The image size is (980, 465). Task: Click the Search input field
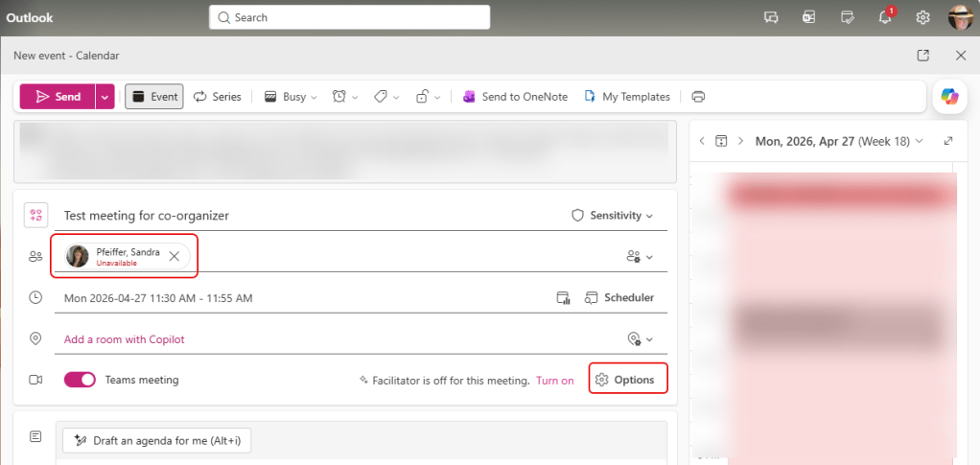tap(349, 17)
